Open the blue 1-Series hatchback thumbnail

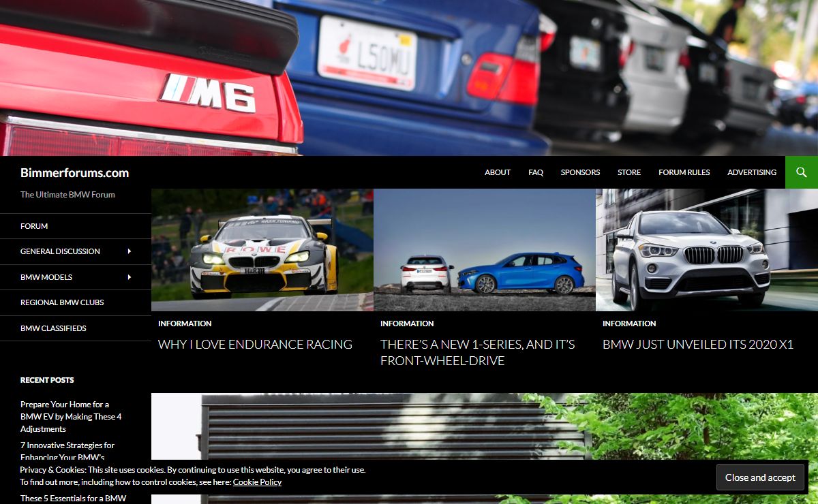click(485, 250)
